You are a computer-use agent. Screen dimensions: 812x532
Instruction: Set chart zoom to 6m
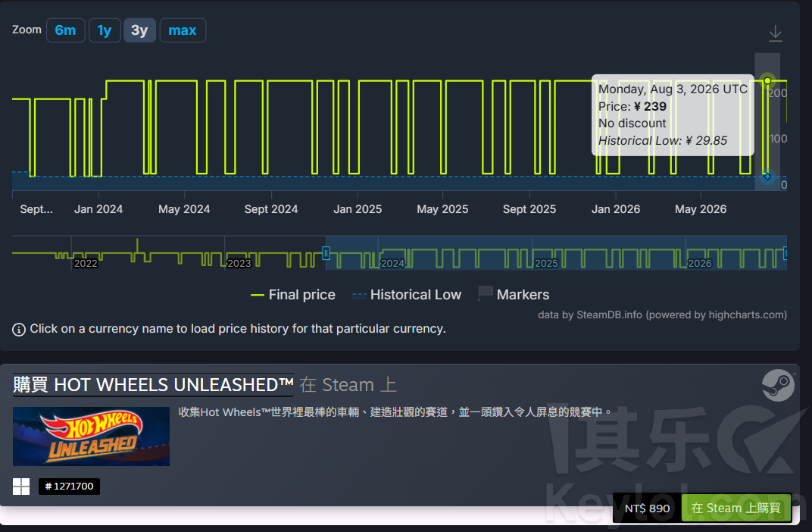point(65,30)
